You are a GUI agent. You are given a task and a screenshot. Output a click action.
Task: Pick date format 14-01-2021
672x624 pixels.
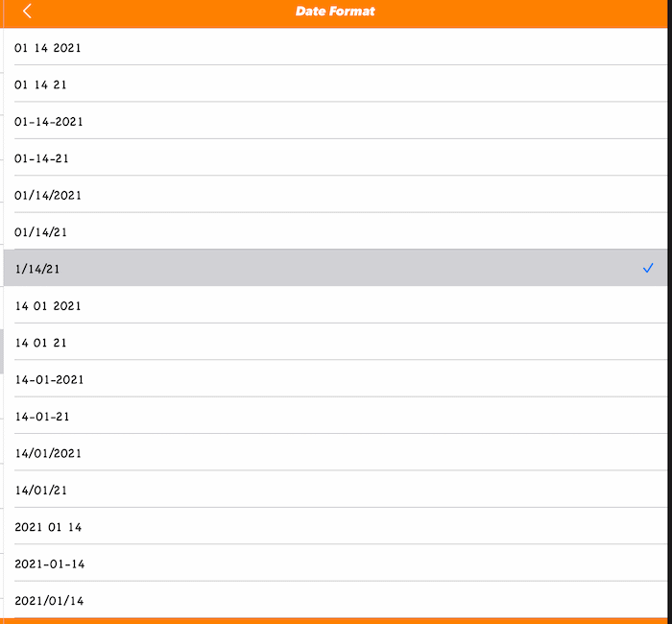335,379
